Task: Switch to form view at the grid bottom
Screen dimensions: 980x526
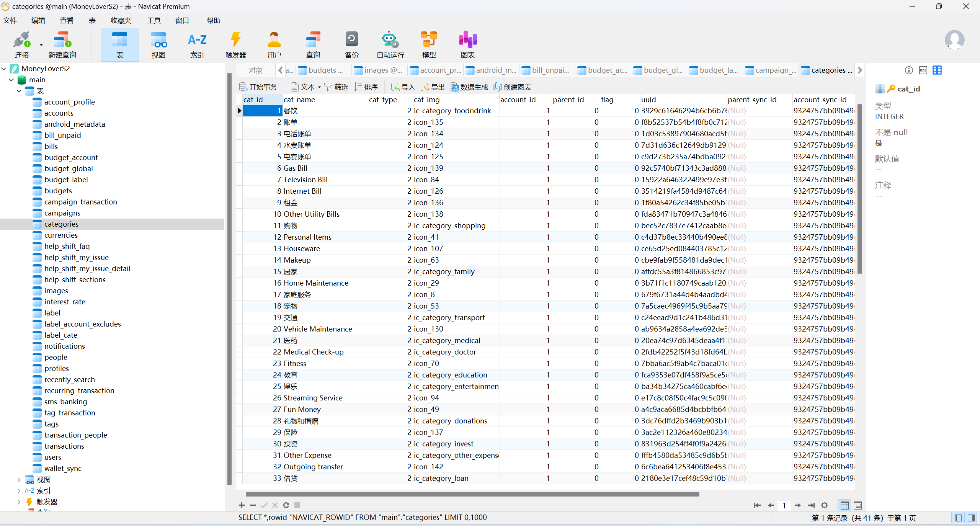Action: (x=858, y=505)
